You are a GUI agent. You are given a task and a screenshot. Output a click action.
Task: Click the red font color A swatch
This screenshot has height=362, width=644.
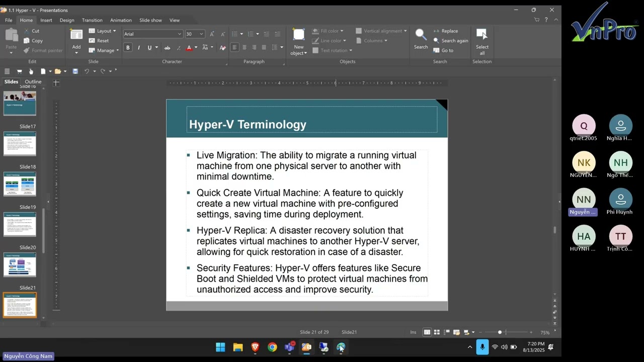tap(189, 48)
